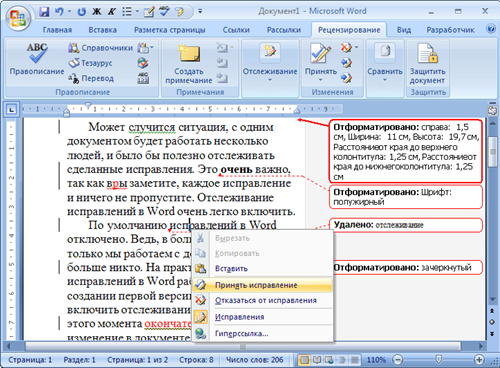Screen dimensions: 500x368
Task: Expand the Tracking dropdown group
Action: pos(270,80)
